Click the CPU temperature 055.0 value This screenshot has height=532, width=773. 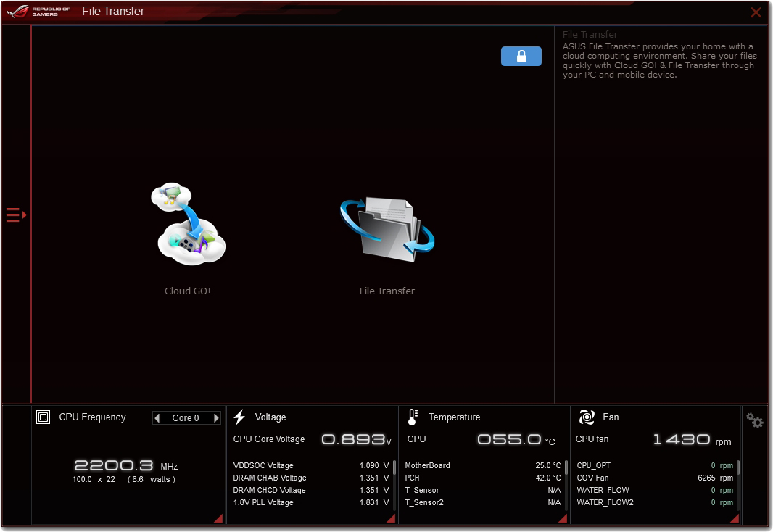[516, 439]
